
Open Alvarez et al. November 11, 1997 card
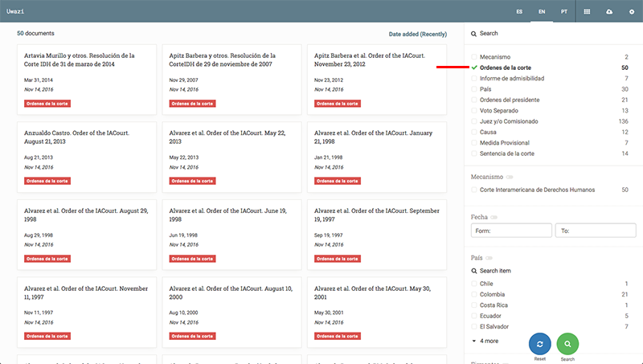click(x=87, y=313)
